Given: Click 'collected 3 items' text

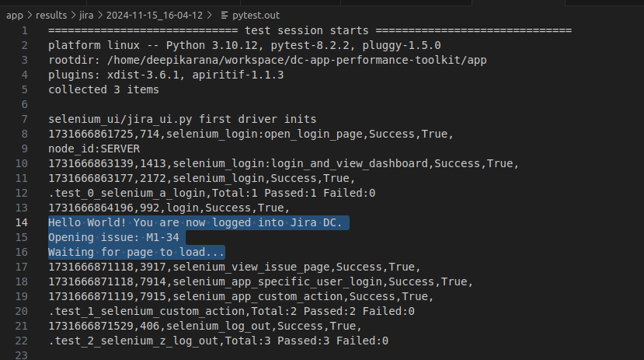Looking at the screenshot, I should pos(103,89).
